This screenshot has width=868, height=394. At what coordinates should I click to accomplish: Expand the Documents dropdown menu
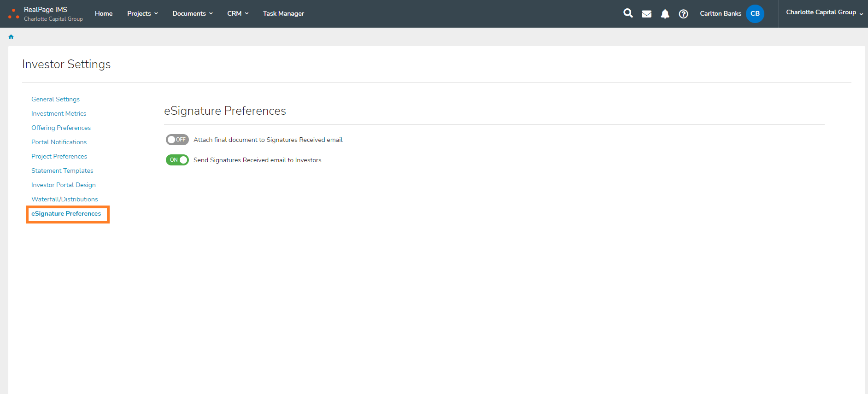tap(193, 13)
